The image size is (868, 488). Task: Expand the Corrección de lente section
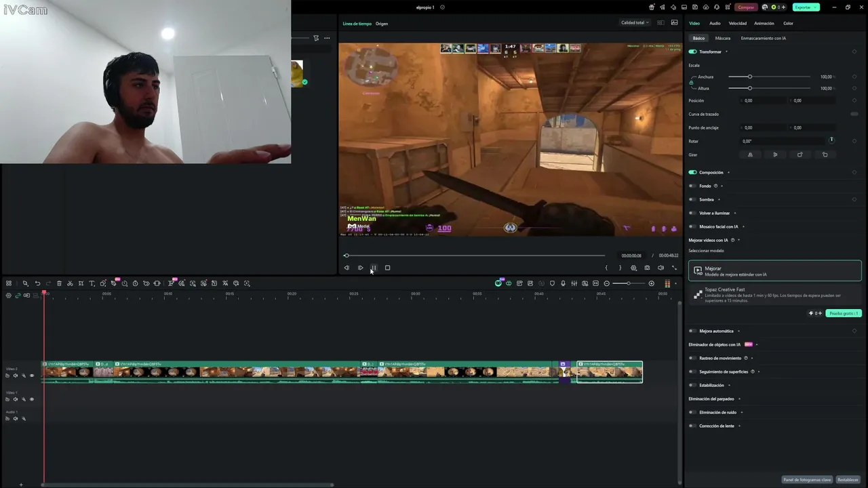tap(739, 426)
